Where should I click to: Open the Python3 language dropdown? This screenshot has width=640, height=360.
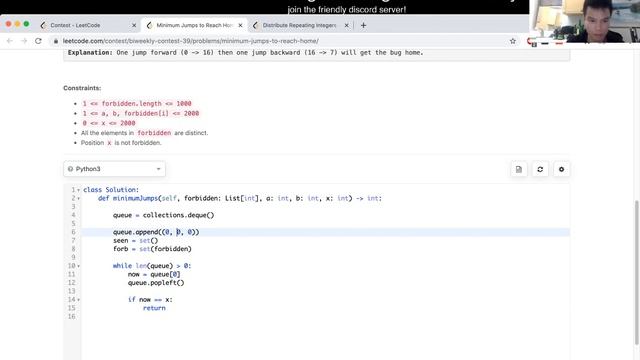point(114,169)
